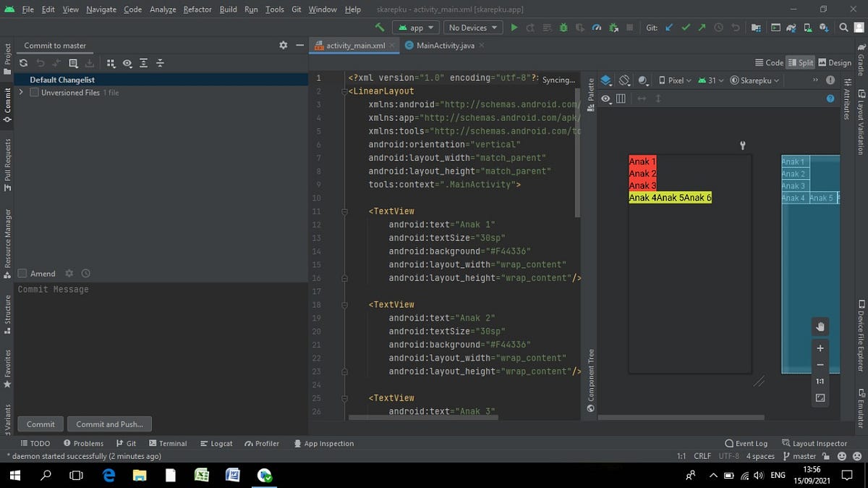Switch to Design mode in the editor

click(835, 62)
